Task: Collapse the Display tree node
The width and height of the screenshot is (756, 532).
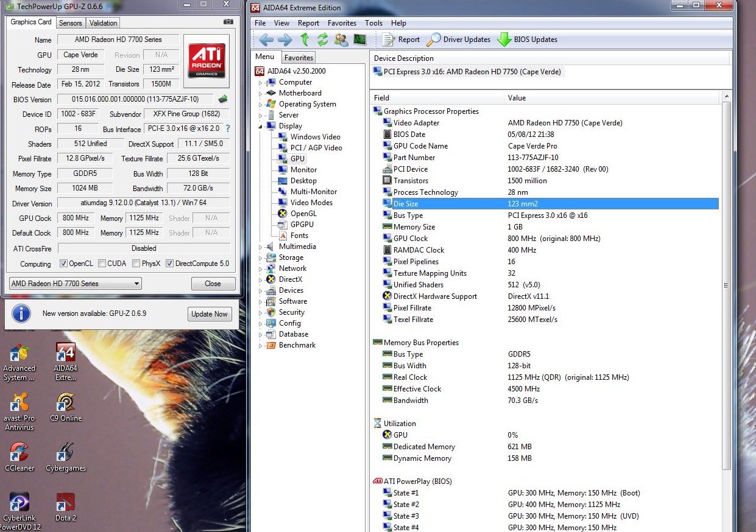Action: pos(261,127)
